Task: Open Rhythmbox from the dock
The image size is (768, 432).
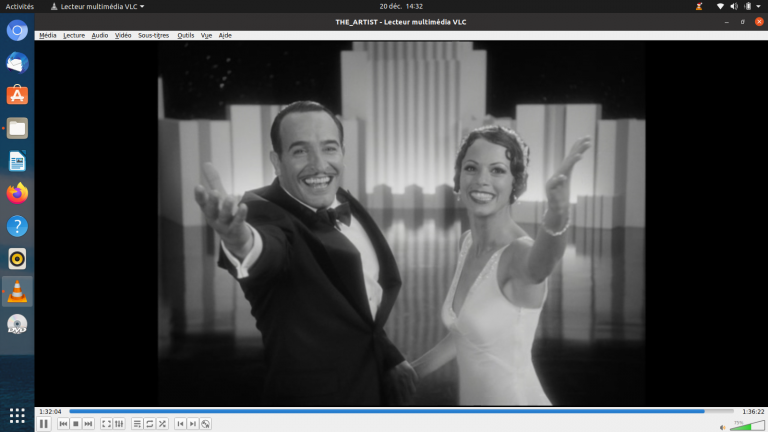Action: (17, 259)
